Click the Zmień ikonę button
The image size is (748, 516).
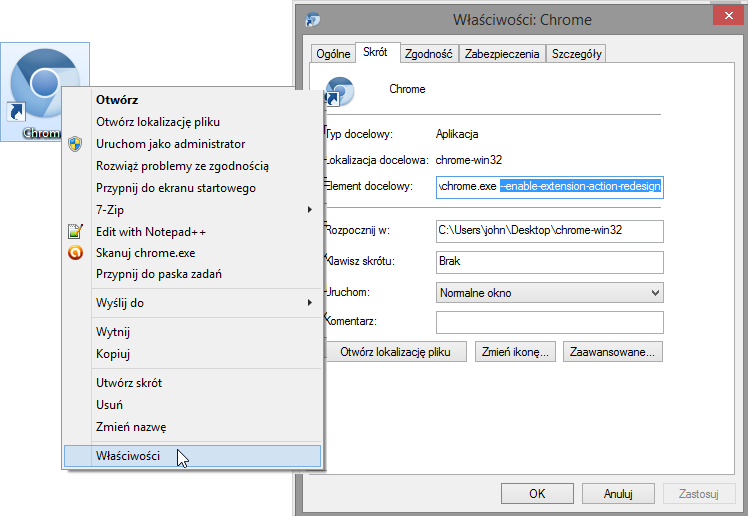[515, 352]
